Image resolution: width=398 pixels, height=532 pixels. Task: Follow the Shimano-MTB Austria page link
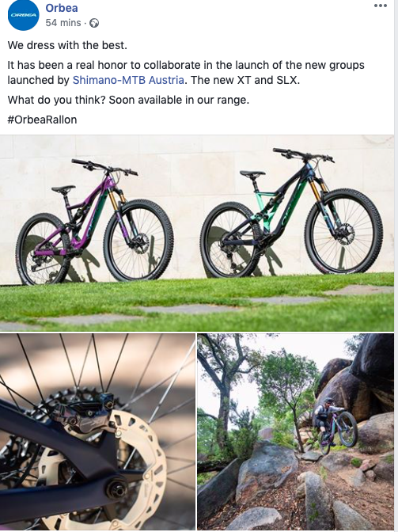pos(128,80)
